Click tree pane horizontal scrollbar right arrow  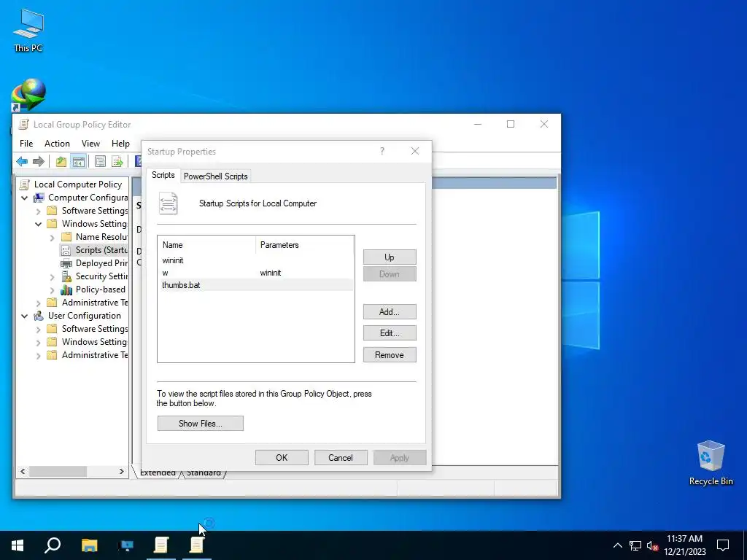coord(122,471)
